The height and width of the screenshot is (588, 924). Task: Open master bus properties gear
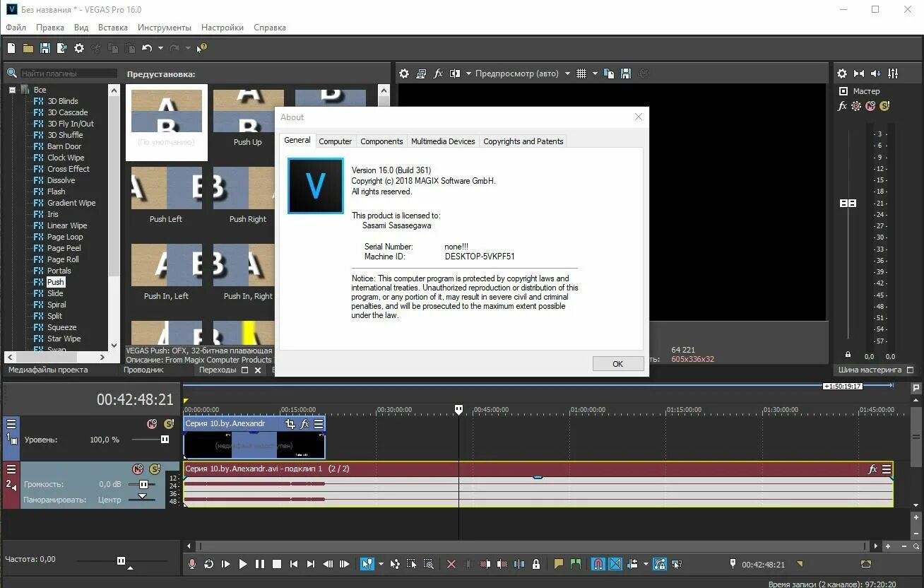point(842,73)
